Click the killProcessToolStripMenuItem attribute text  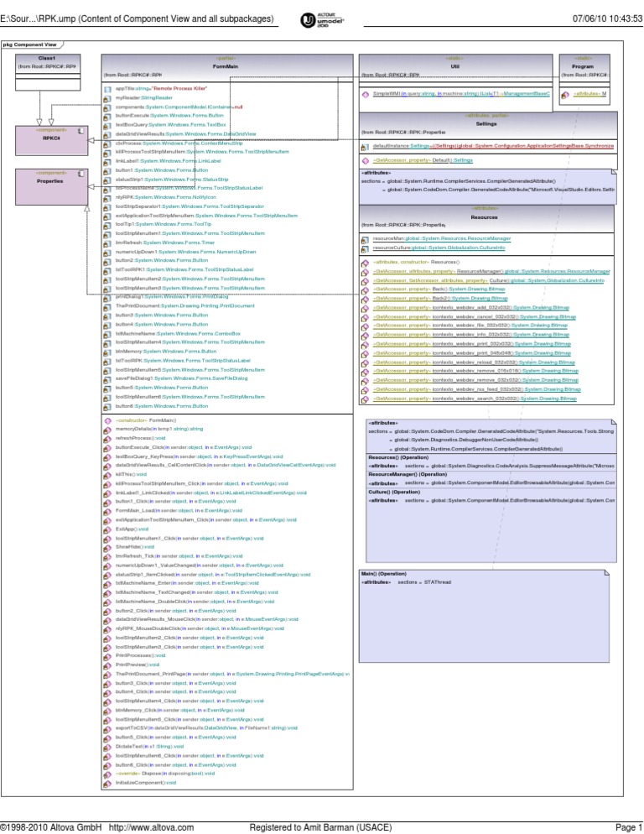coord(202,152)
